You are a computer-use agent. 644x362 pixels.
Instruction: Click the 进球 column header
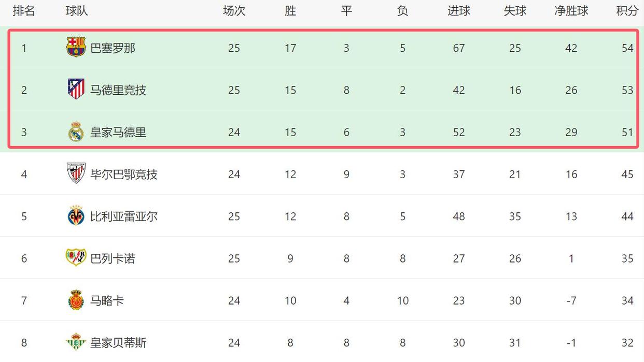(x=459, y=11)
